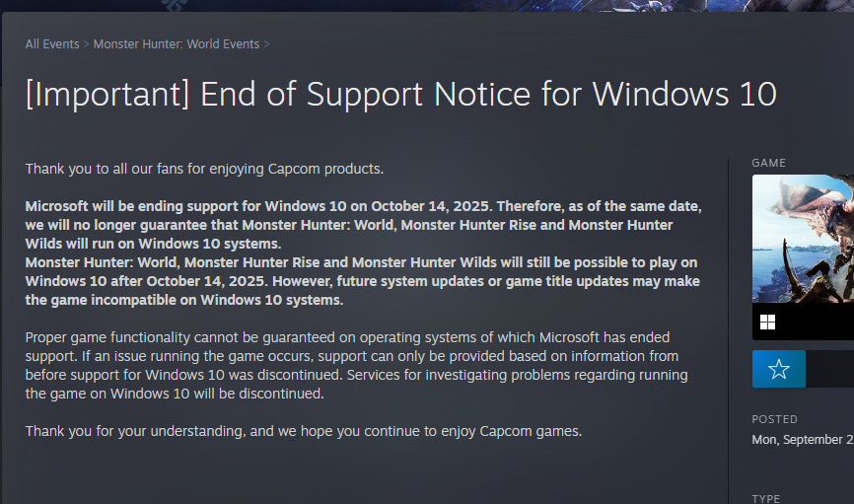Image resolution: width=854 pixels, height=504 pixels.
Task: Click the black platform bar under game image
Action: point(818,322)
